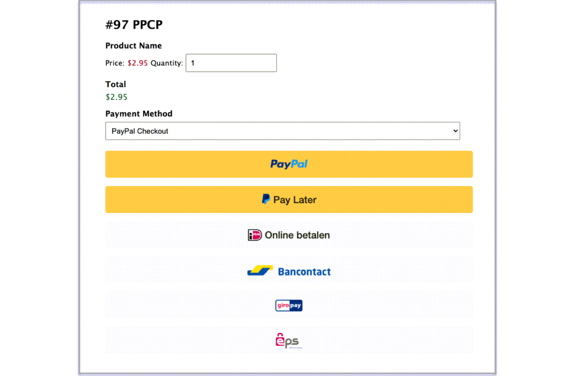Choose the Pay Later payment option
The height and width of the screenshot is (376, 588).
coord(289,199)
